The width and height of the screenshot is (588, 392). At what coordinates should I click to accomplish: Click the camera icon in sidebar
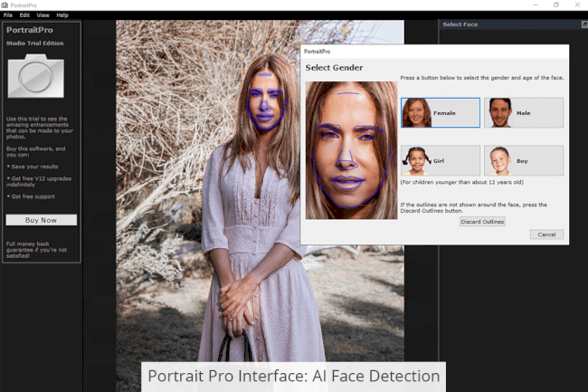[35, 76]
